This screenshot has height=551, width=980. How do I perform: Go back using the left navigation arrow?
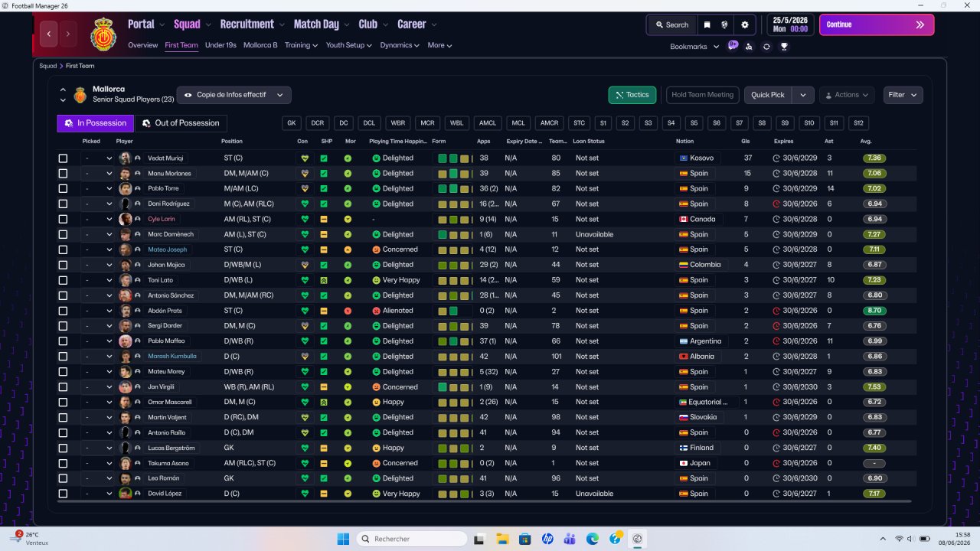49,34
